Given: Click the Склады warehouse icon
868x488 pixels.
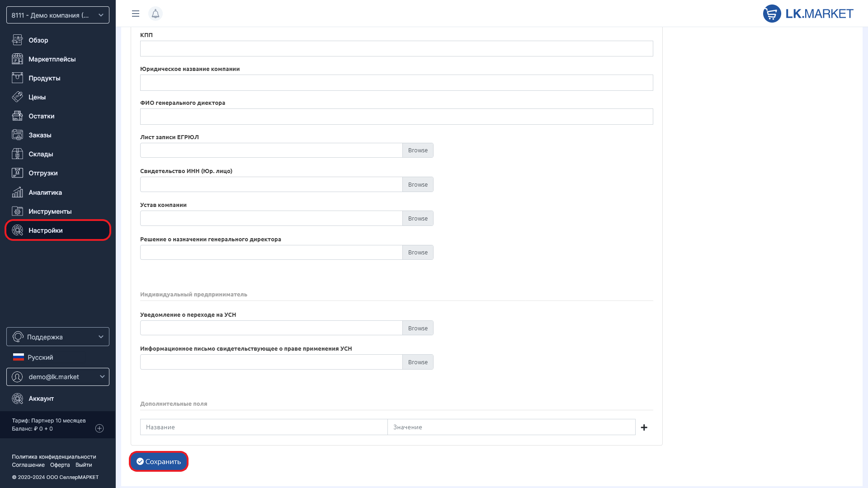Looking at the screenshot, I should [x=17, y=154].
